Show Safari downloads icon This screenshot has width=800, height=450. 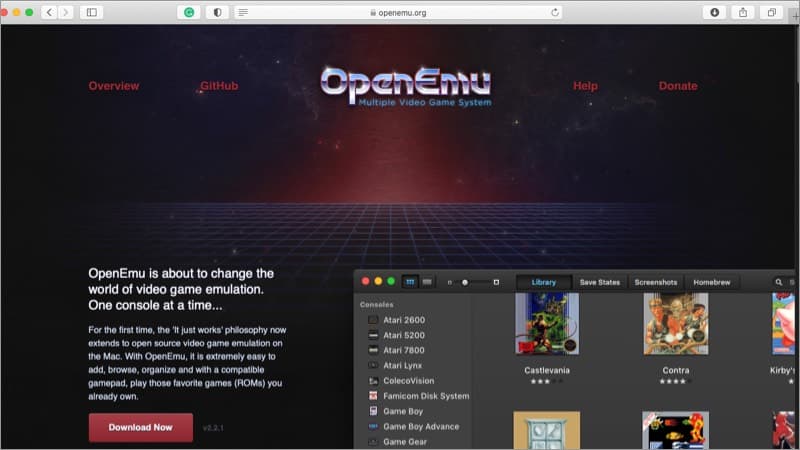pos(714,12)
